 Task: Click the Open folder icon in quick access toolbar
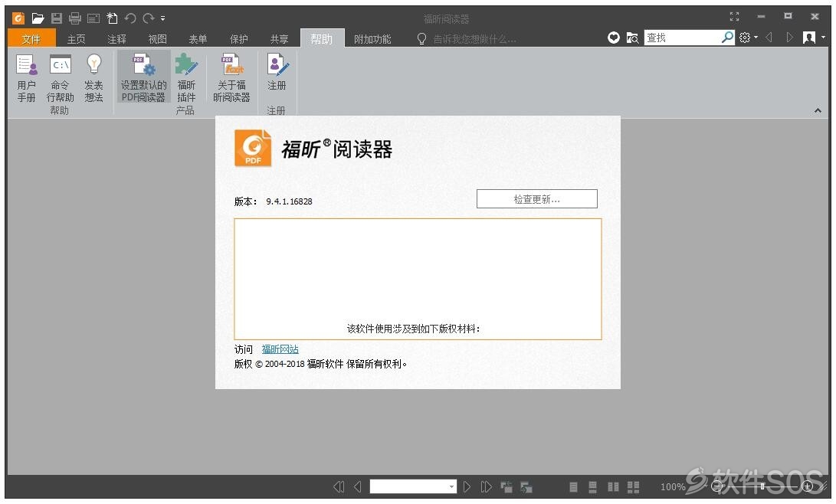(38, 18)
